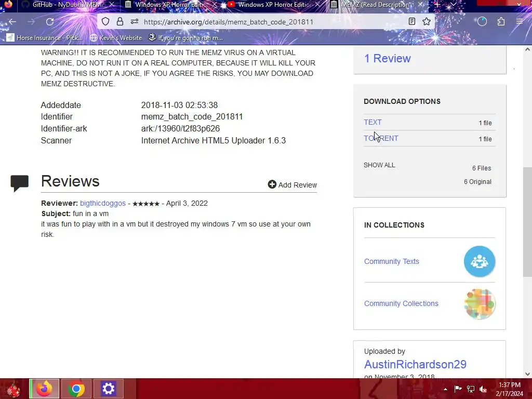Bookmark this page with the star
This screenshot has height=399, width=532.
(427, 22)
